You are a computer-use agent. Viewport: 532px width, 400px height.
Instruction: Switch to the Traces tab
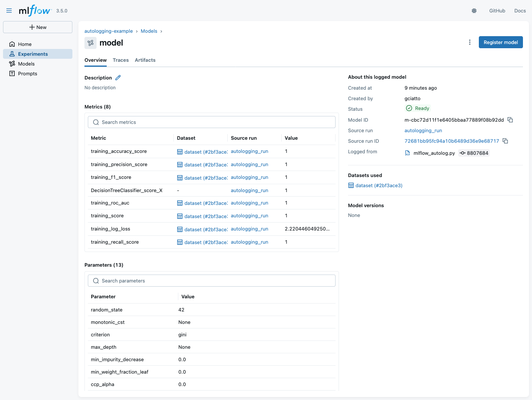[121, 60]
